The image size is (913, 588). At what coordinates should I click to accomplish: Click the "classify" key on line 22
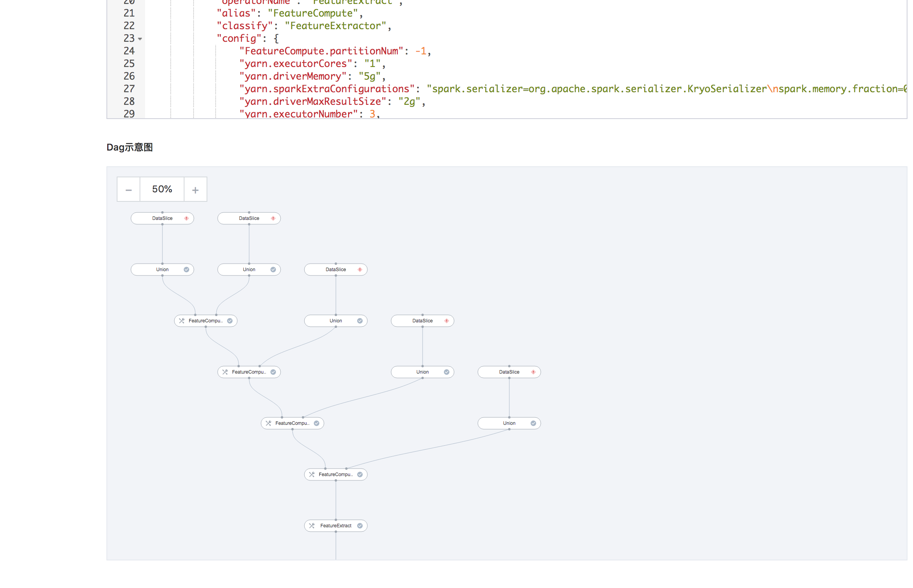click(x=245, y=26)
